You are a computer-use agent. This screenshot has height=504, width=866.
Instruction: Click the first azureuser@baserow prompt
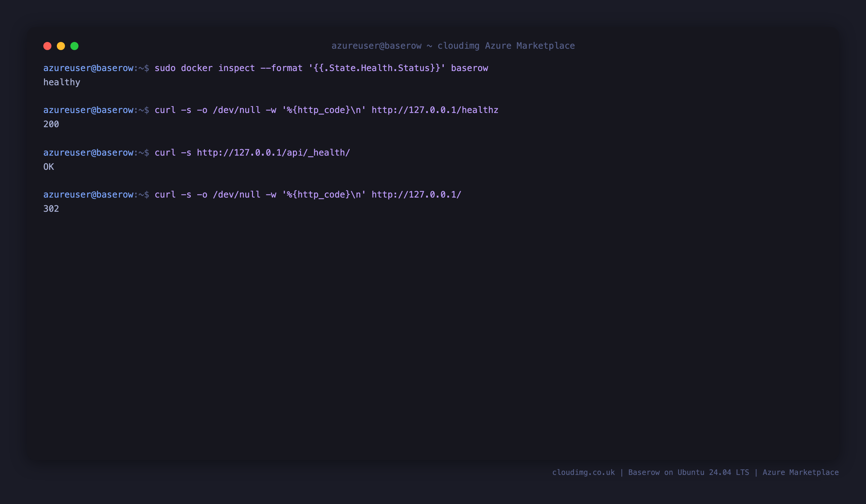click(88, 68)
